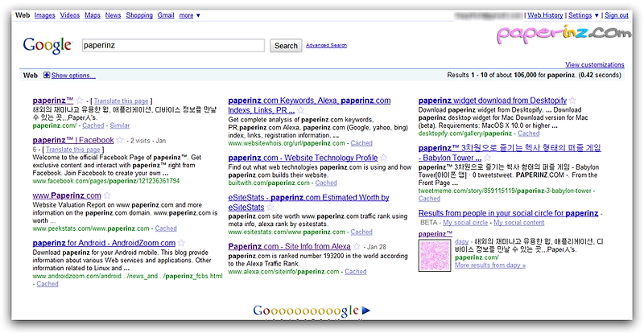Star the Site Info from Alexa result
This screenshot has width=644, height=333.
[x=357, y=246]
